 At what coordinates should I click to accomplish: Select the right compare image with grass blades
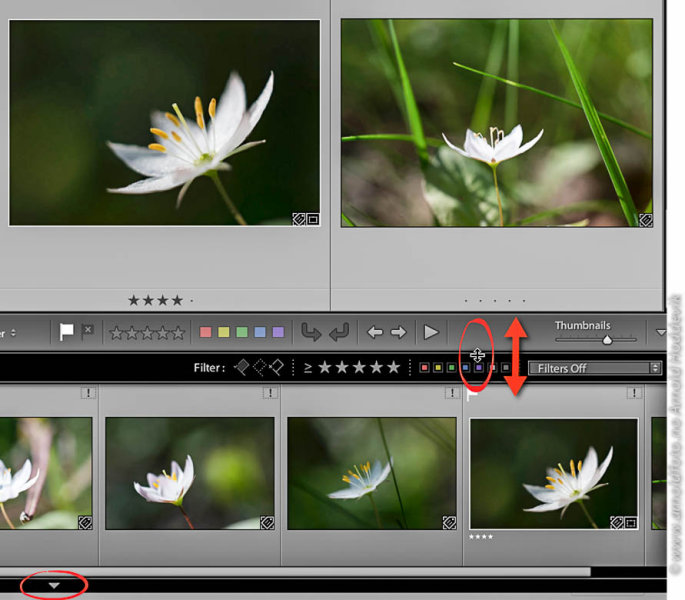click(x=497, y=123)
